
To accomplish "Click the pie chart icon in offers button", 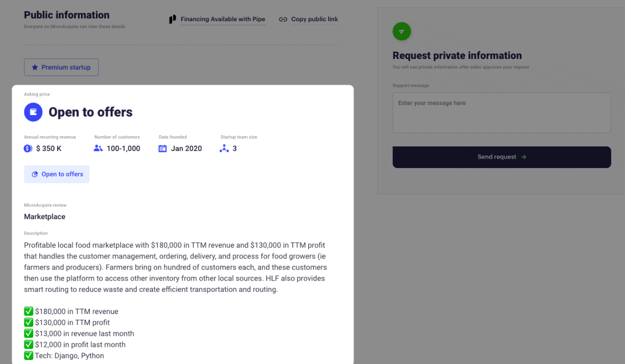I will click(x=35, y=174).
